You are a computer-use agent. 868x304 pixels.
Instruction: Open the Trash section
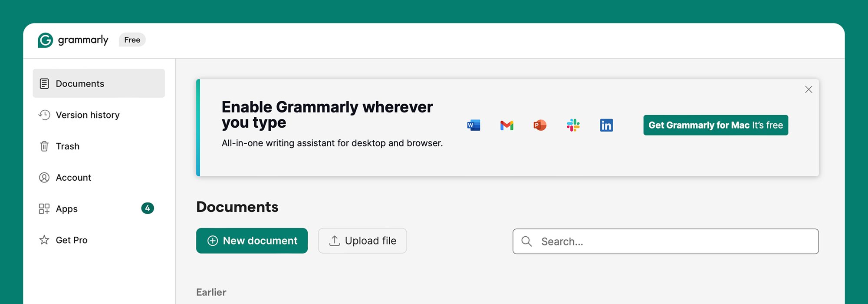(x=99, y=146)
